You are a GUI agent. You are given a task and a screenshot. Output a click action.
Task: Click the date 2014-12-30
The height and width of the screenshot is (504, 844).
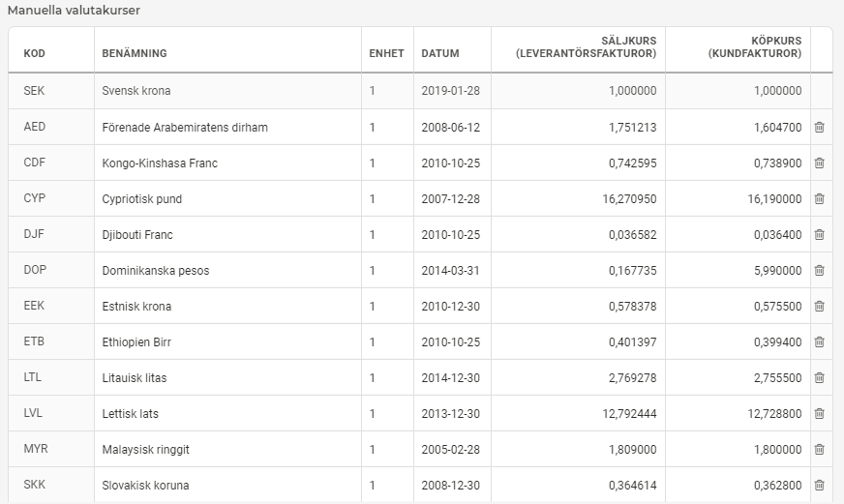tap(450, 377)
